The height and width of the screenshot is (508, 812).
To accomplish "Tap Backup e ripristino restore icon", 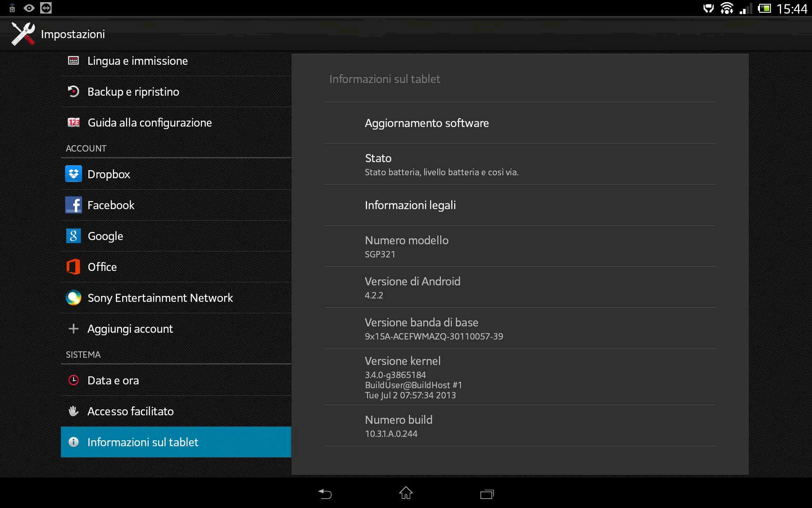I will (x=74, y=91).
